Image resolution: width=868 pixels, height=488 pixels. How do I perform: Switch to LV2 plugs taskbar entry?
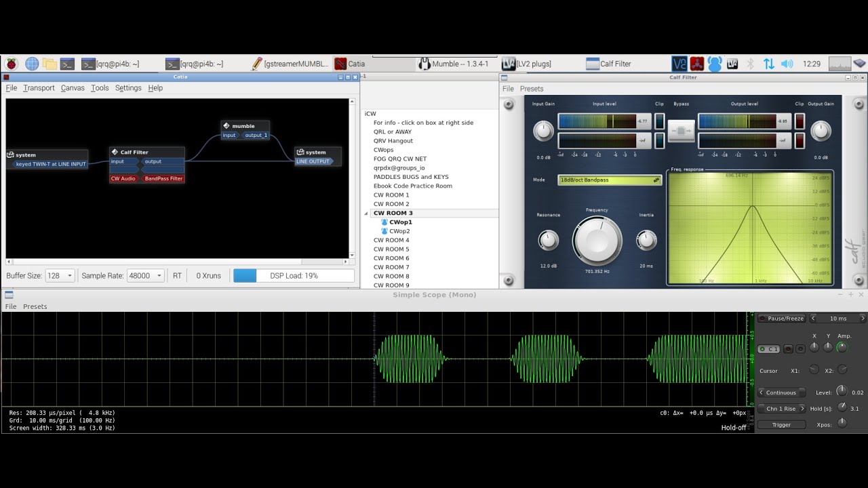click(526, 64)
